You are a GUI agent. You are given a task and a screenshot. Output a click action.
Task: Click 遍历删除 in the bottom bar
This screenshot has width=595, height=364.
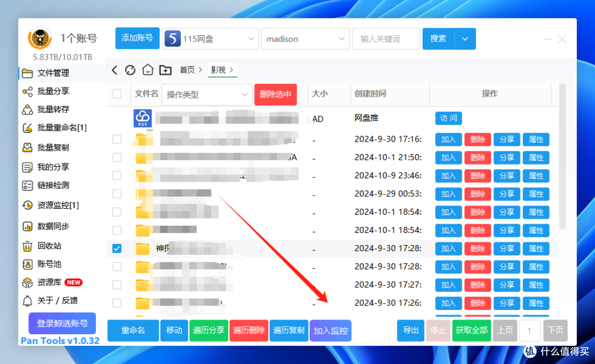[249, 330]
